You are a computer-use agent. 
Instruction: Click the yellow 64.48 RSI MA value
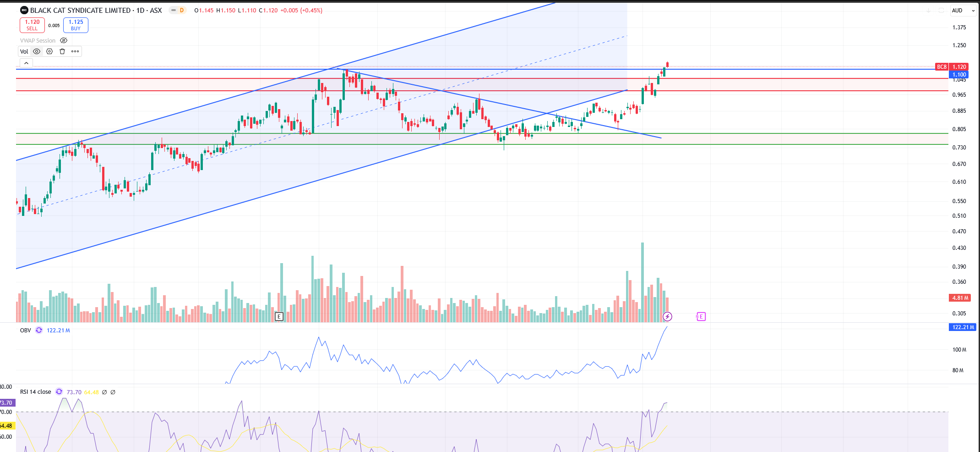pyautogui.click(x=92, y=392)
